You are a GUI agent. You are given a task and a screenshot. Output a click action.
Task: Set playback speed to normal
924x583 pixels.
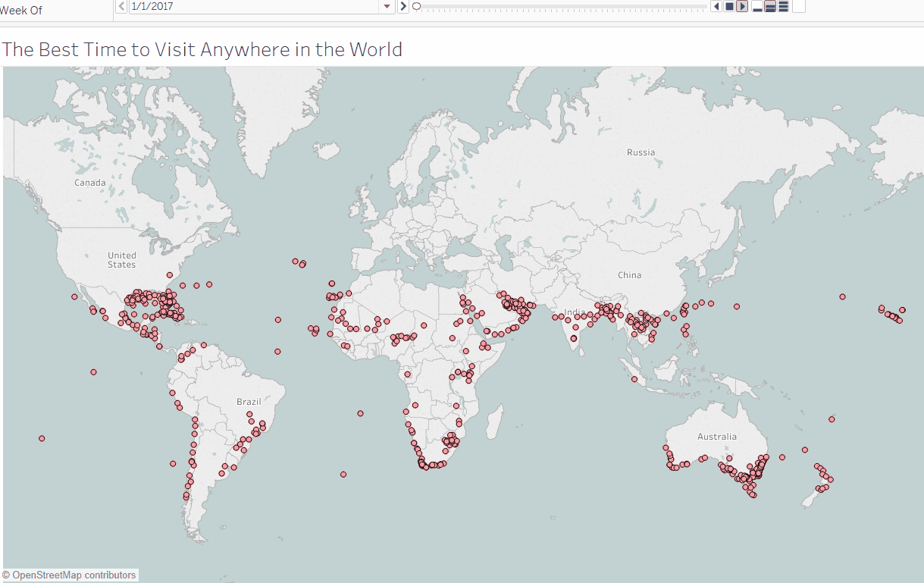tap(770, 7)
